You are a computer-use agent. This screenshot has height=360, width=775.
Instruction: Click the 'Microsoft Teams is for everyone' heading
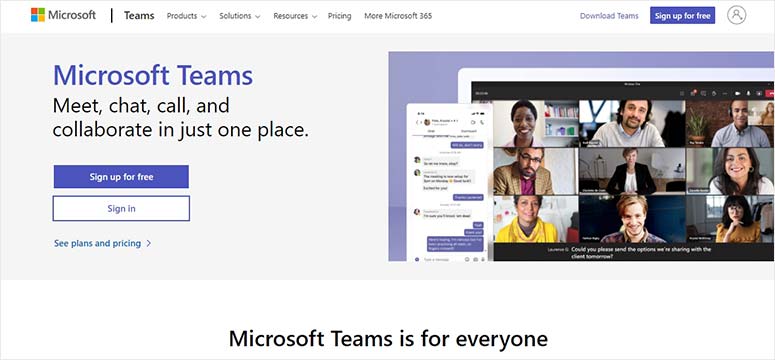[388, 339]
